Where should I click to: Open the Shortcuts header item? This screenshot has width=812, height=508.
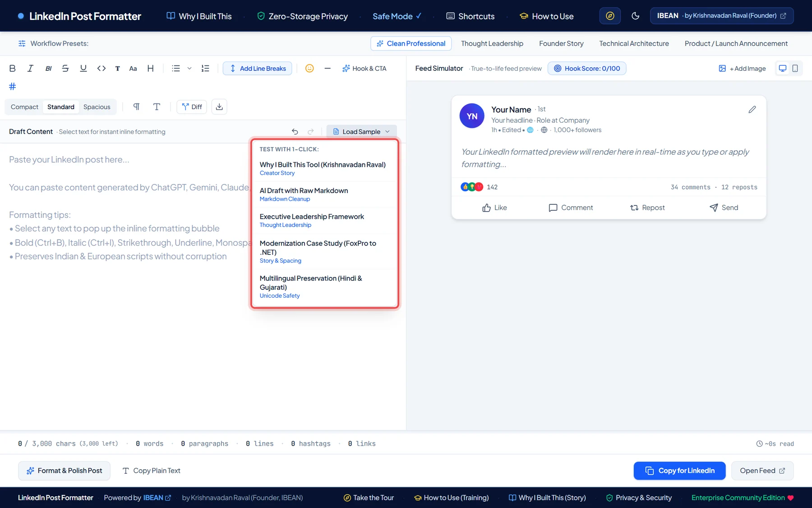tap(471, 16)
